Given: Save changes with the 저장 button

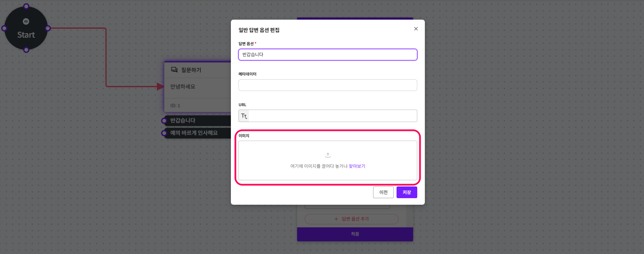Looking at the screenshot, I should tap(407, 192).
